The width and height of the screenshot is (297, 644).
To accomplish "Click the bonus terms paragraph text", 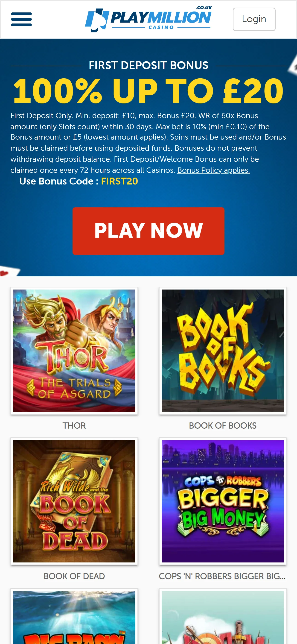I will click(x=148, y=143).
